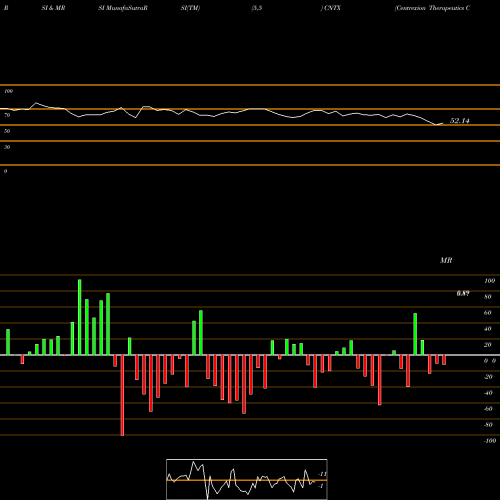
Task: Click the MR scale label 80
Action: tap(488, 297)
